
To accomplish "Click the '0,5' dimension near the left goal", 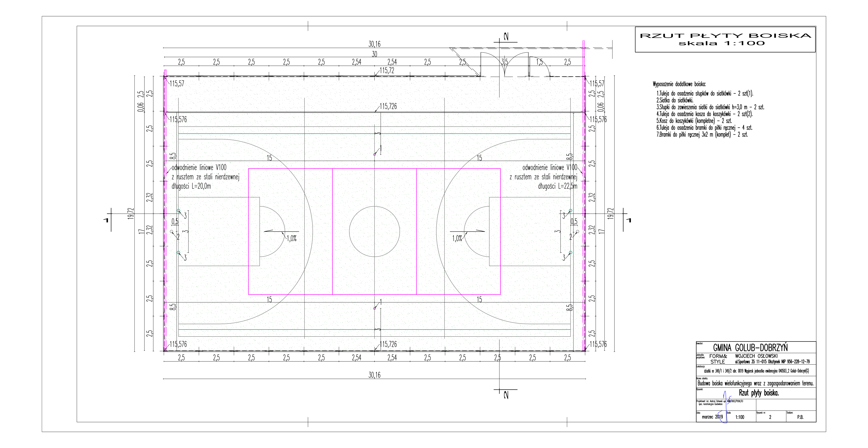I will pyautogui.click(x=175, y=222).
